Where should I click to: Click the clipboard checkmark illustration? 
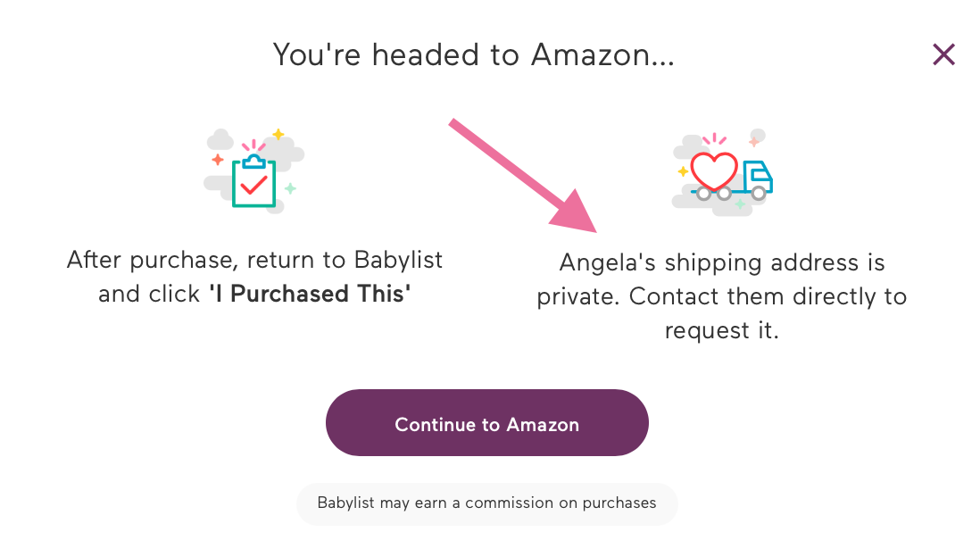coord(254,170)
